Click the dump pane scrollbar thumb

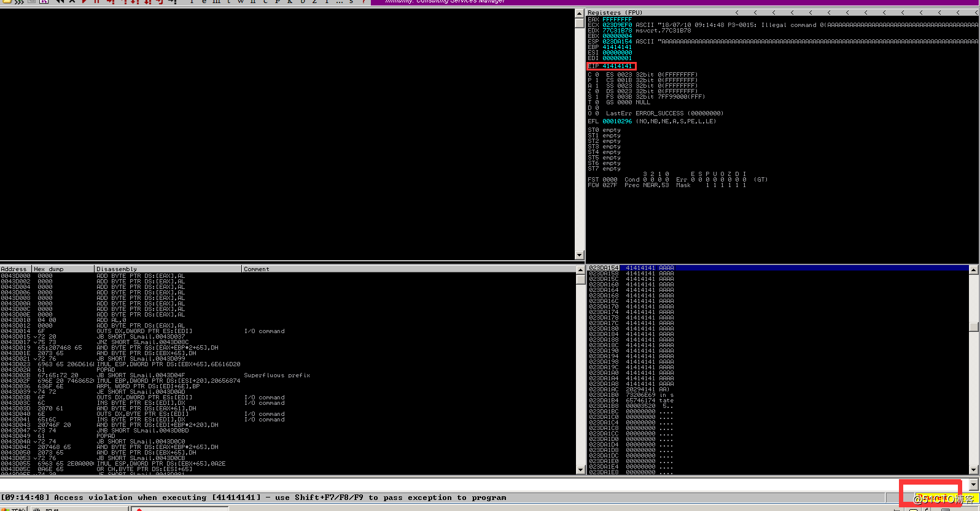(x=580, y=279)
